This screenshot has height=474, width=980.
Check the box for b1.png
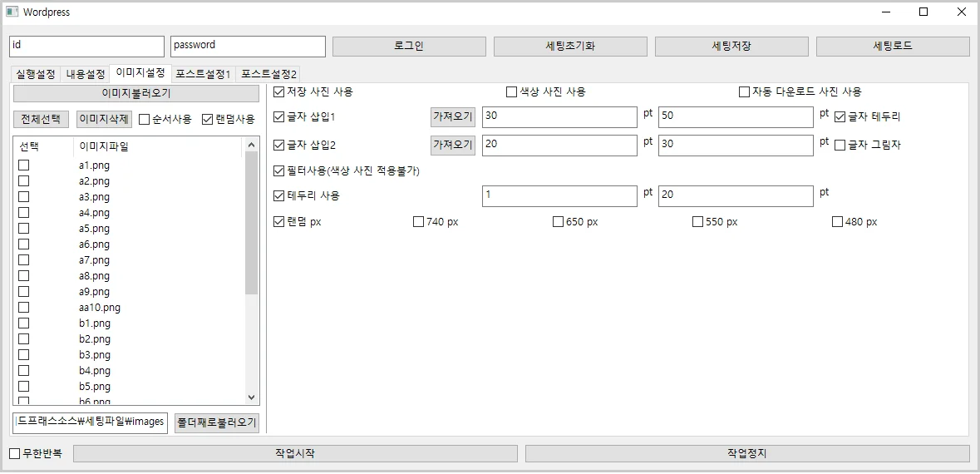pos(24,323)
